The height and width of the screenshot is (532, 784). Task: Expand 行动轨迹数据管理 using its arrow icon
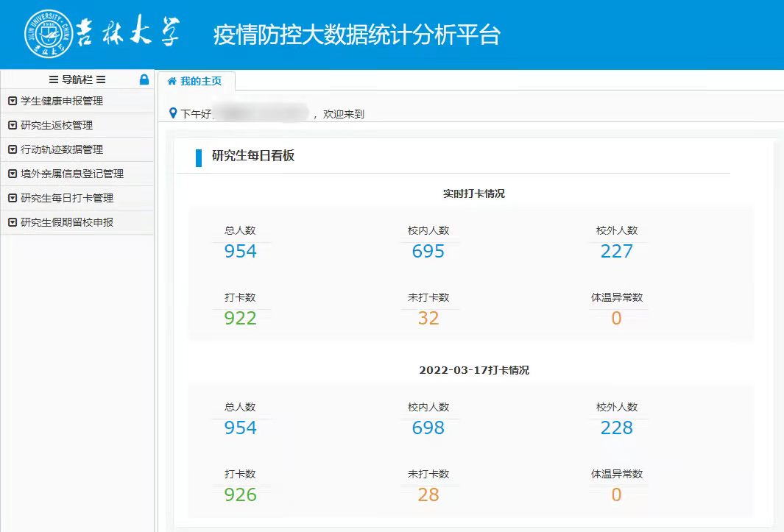click(x=13, y=150)
